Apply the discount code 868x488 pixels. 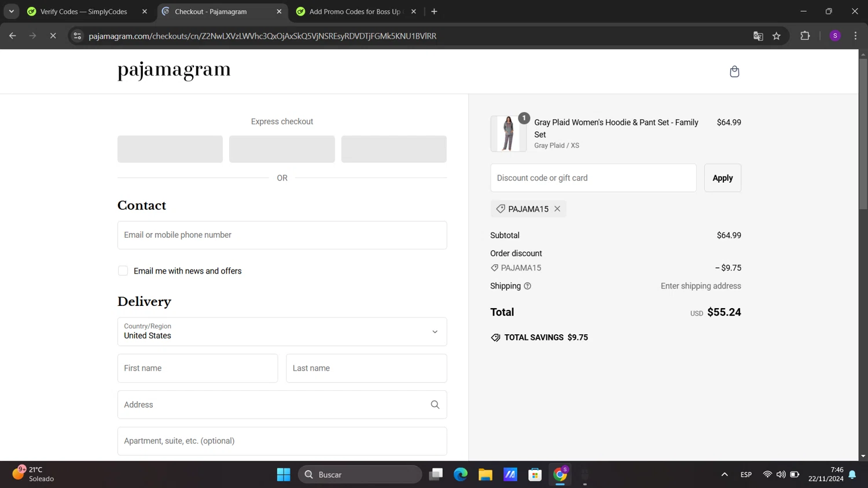coord(722,178)
